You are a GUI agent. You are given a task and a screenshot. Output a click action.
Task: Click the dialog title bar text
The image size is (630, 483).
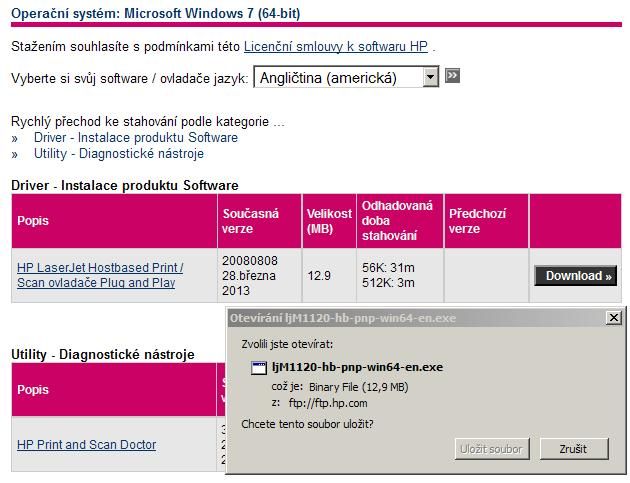click(343, 318)
